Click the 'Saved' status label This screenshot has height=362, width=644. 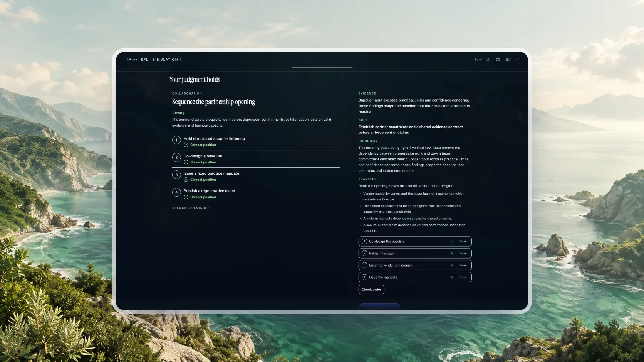coord(478,60)
